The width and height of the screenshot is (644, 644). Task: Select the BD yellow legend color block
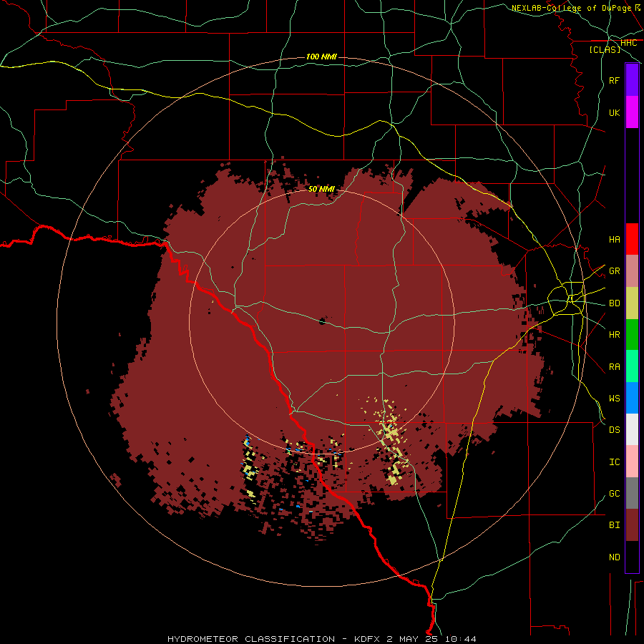point(632,303)
